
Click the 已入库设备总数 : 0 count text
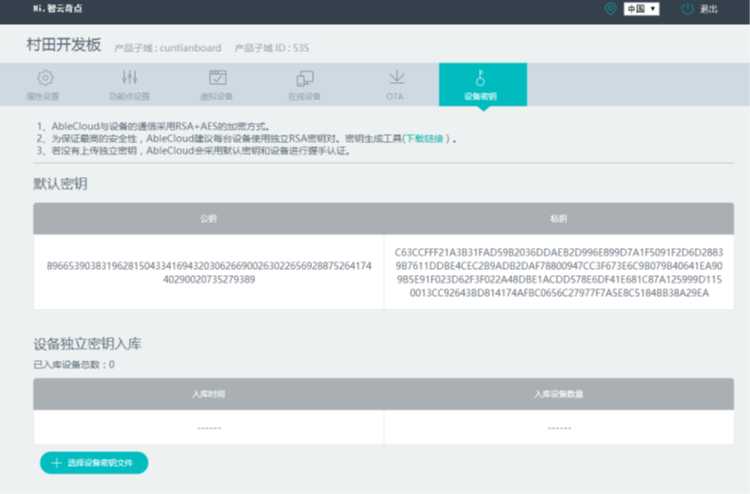pyautogui.click(x=74, y=364)
